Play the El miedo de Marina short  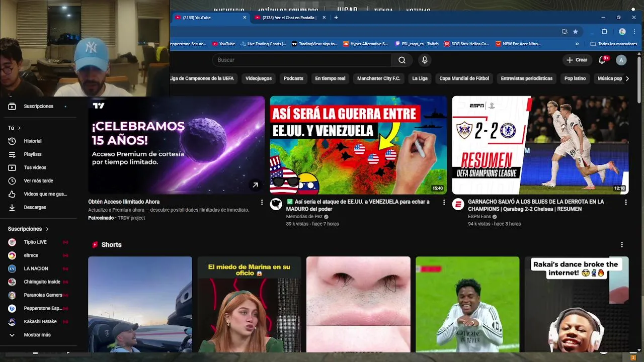click(249, 304)
